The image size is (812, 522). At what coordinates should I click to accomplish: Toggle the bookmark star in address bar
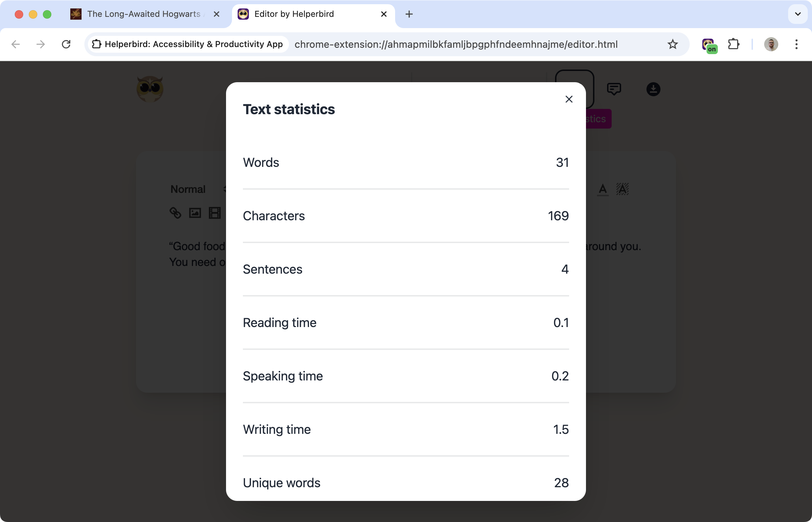[672, 44]
